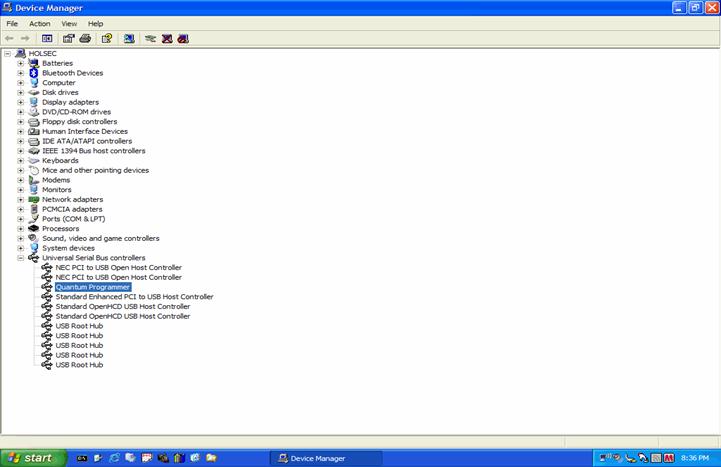Click the Forward arrow in the toolbar
The image size is (721, 467).
25,39
